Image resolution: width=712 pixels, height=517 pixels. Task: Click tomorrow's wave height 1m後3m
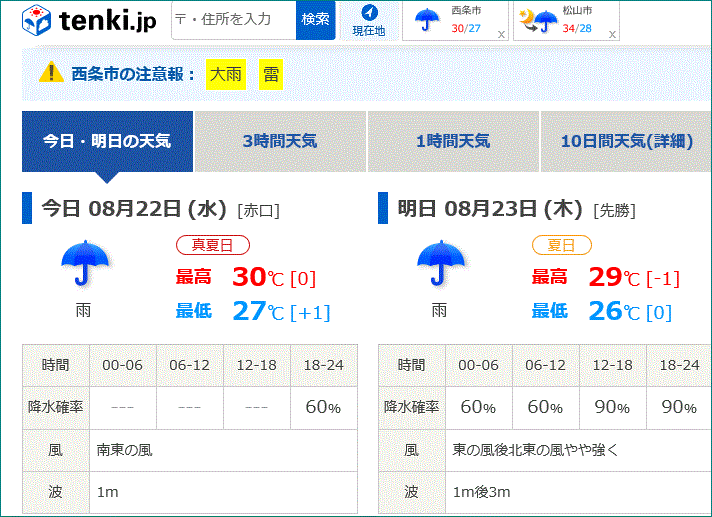(x=482, y=492)
